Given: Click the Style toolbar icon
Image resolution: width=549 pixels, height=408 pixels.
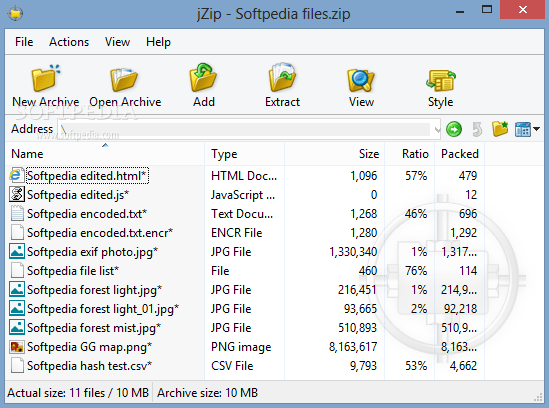Looking at the screenshot, I should click(x=441, y=80).
